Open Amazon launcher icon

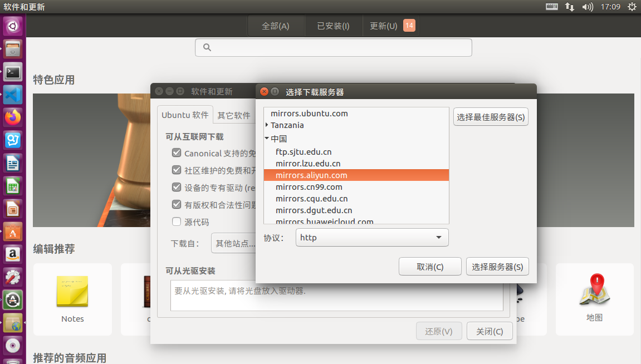[13, 254]
